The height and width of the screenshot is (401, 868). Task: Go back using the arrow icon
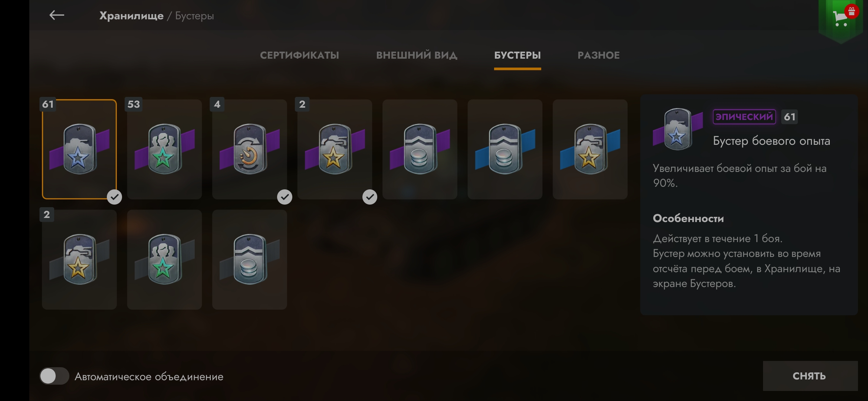(57, 15)
